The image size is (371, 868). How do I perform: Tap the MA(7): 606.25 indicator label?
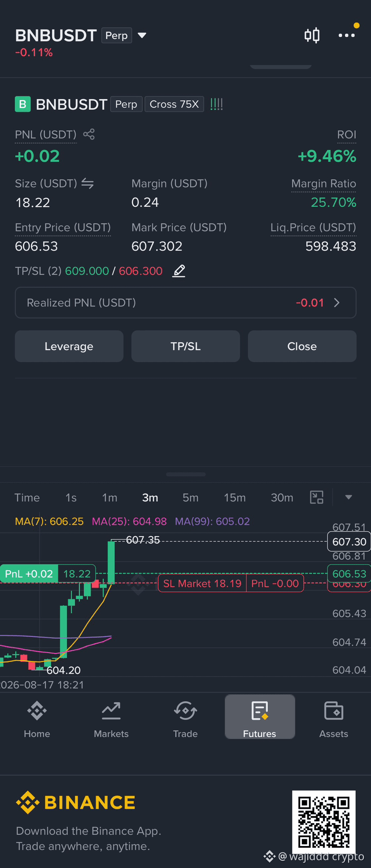coord(49,522)
